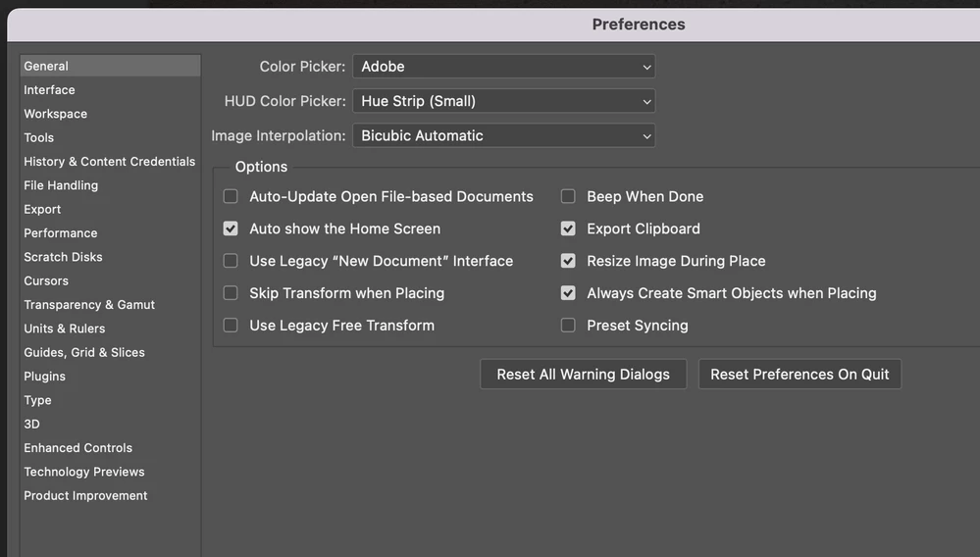Open History & Content Credentials section
The height and width of the screenshot is (557, 980).
[x=110, y=162]
